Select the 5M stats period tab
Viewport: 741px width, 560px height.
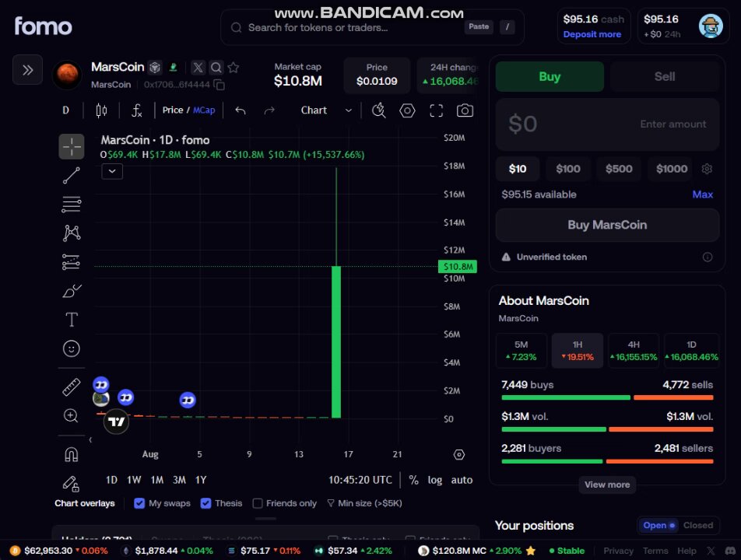click(x=522, y=351)
